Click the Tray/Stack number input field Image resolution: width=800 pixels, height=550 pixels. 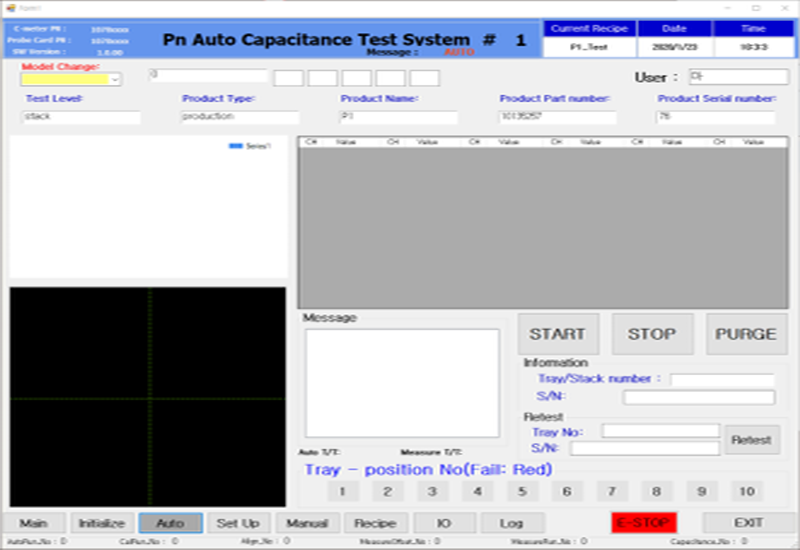(722, 380)
